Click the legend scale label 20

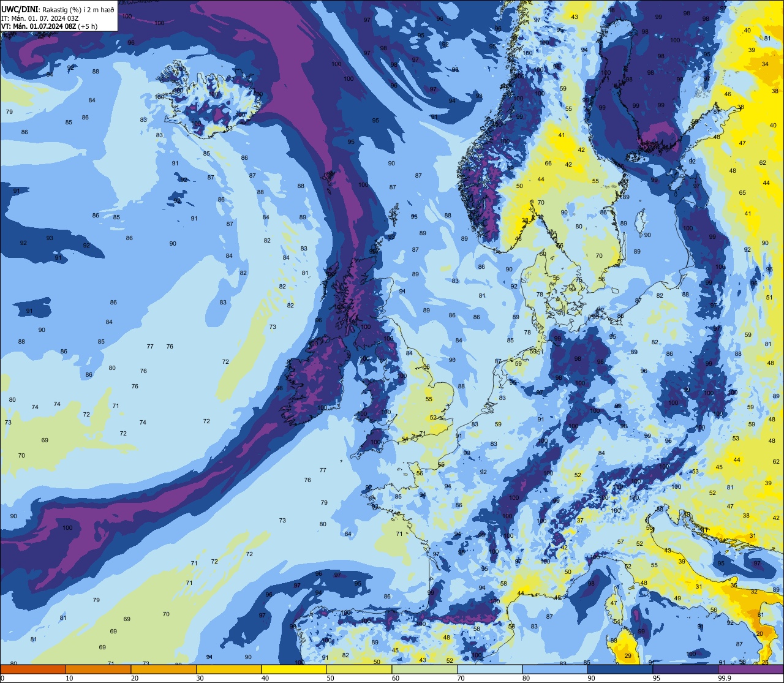[135, 678]
